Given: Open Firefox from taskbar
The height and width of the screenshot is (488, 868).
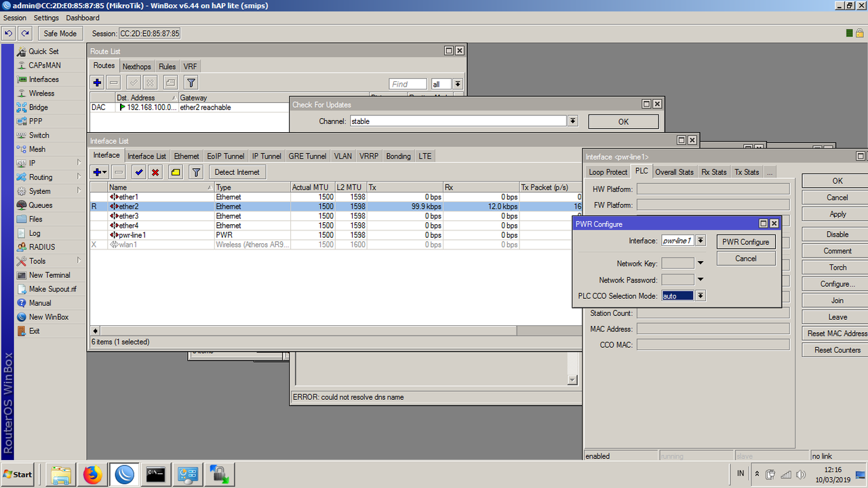Looking at the screenshot, I should (92, 474).
